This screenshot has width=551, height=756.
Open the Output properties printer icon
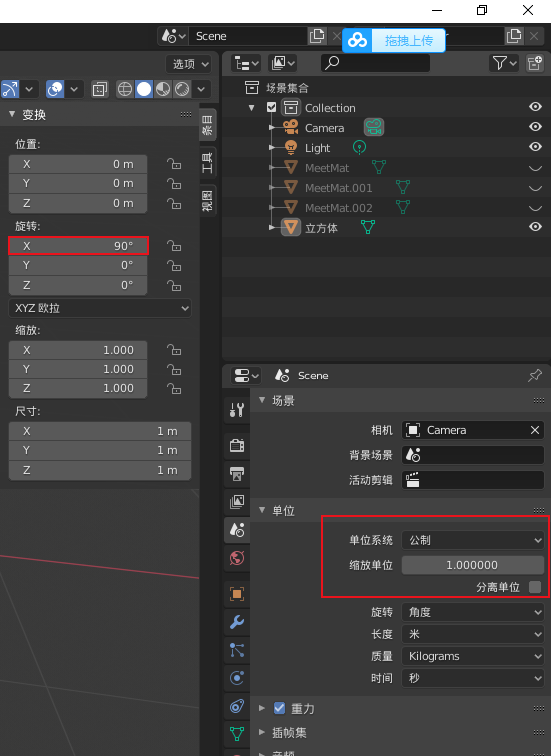[x=237, y=474]
